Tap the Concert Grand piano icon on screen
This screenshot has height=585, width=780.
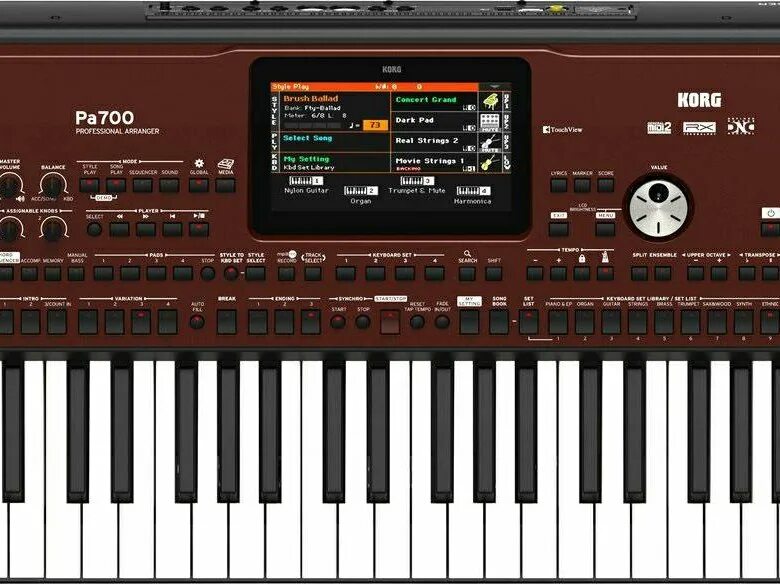(x=490, y=101)
